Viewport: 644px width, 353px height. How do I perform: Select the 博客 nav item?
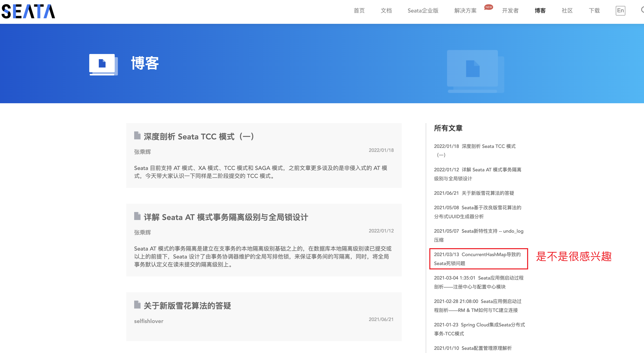tap(540, 11)
